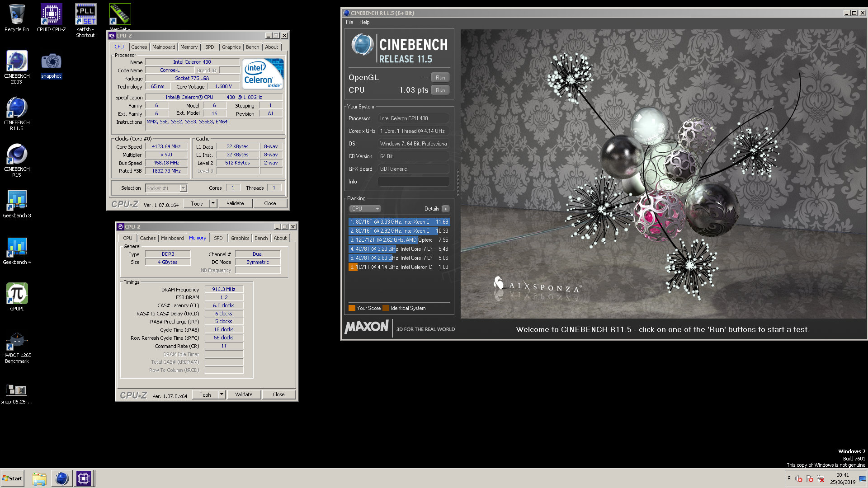
Task: Open the GPUPI desktop icon
Action: tap(17, 297)
